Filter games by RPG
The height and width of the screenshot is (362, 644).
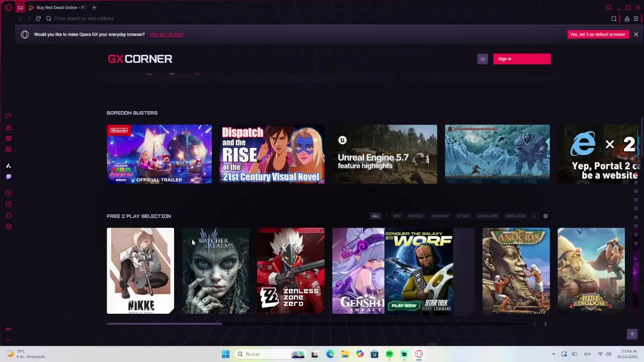(x=397, y=216)
